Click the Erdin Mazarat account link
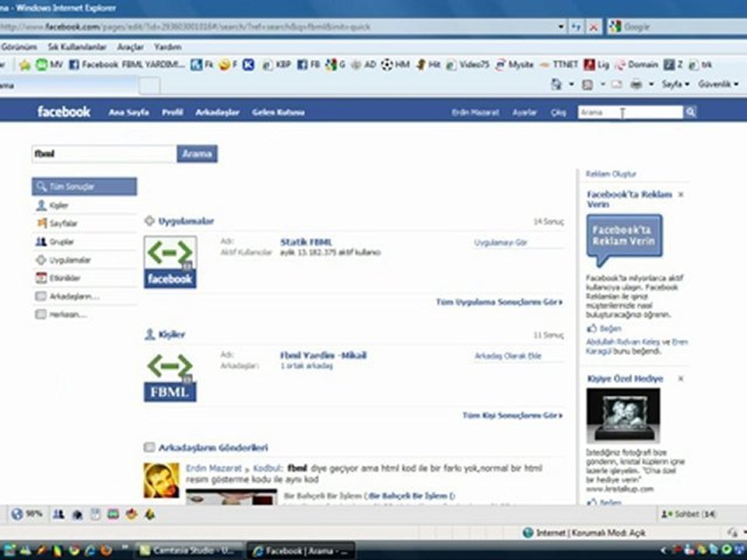The image size is (747, 560). (475, 112)
